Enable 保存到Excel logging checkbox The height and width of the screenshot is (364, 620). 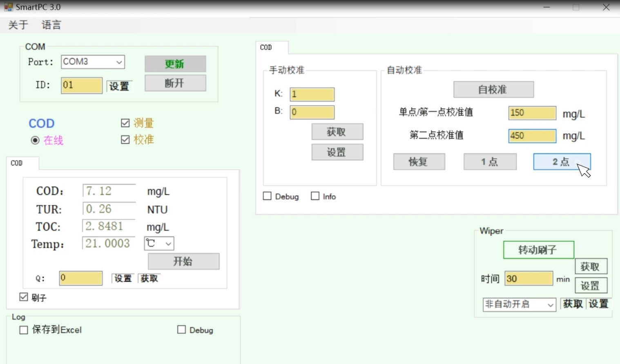coord(24,330)
